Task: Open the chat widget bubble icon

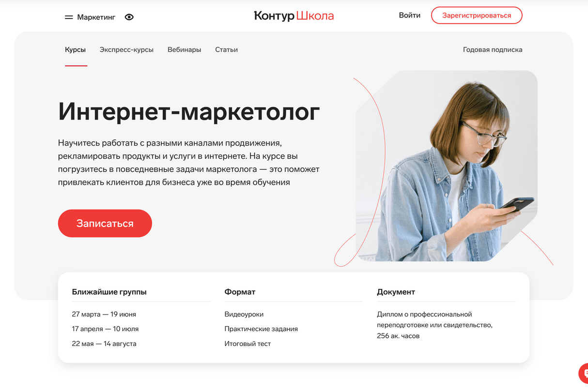Action: [x=584, y=373]
